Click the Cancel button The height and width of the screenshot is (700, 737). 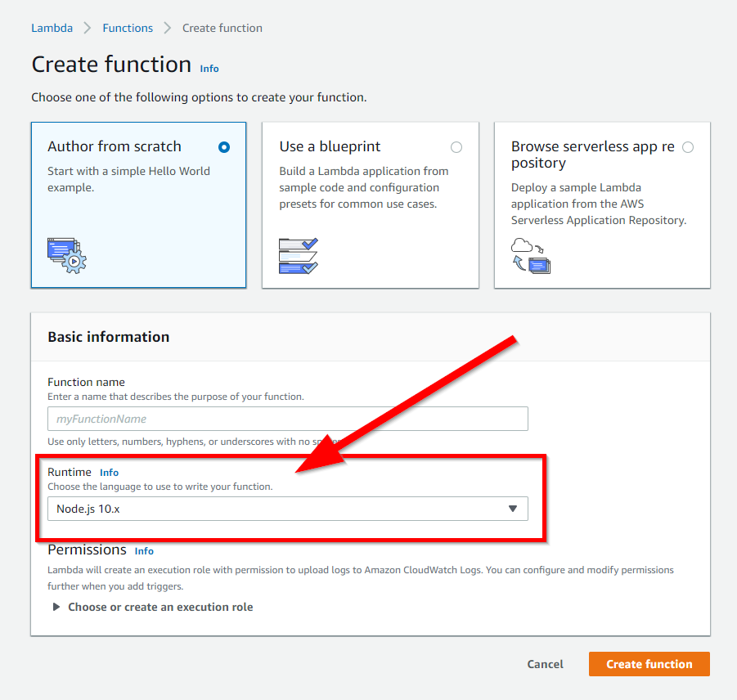545,664
